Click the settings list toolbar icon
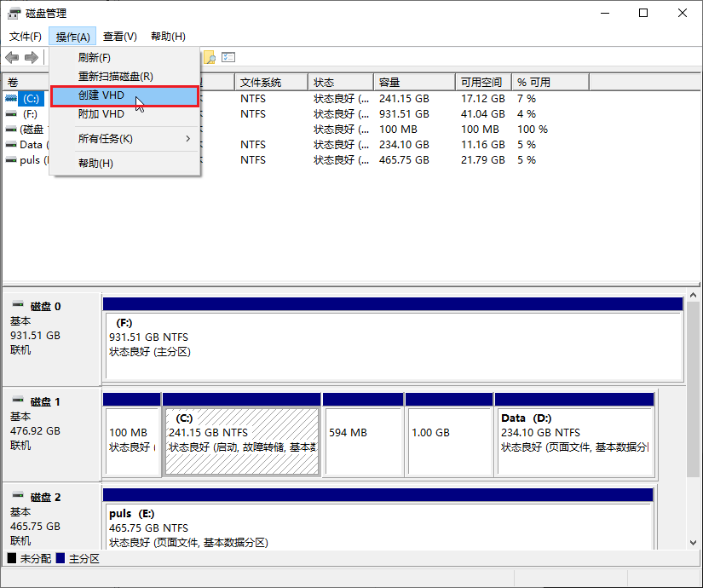 tap(228, 57)
